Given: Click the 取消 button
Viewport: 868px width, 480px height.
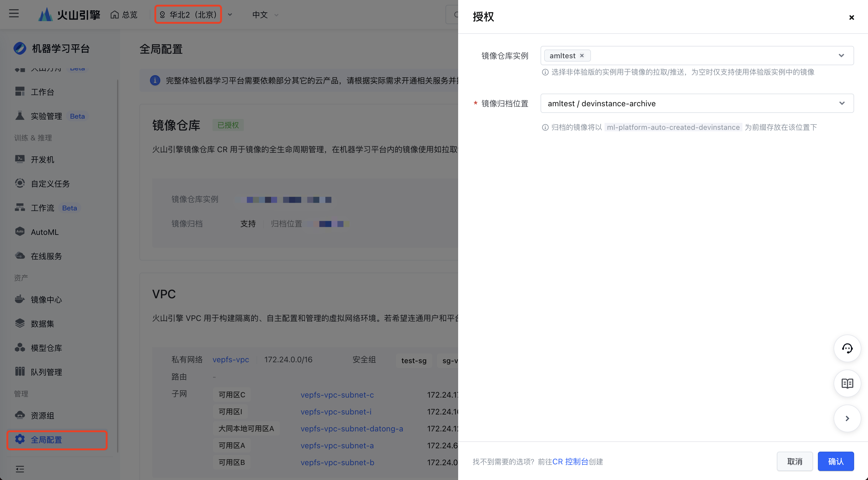Looking at the screenshot, I should (795, 461).
